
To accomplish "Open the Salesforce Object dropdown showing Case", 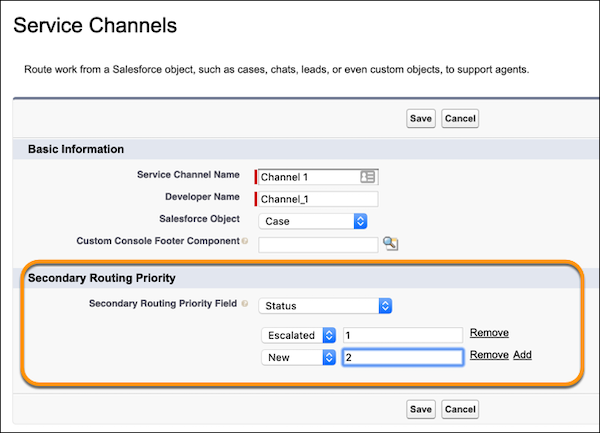I will pos(313,221).
